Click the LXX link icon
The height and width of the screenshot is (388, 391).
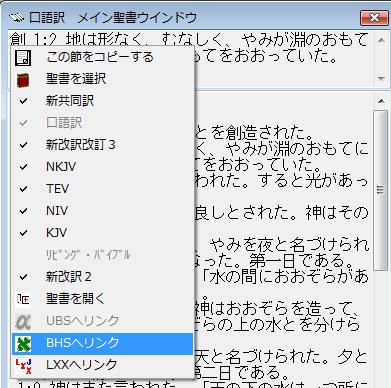[x=23, y=366]
